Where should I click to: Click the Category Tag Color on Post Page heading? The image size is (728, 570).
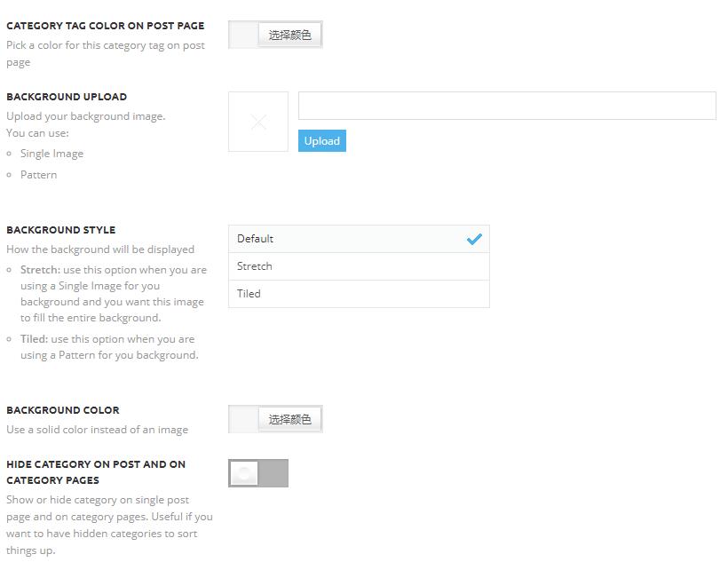pos(105,26)
